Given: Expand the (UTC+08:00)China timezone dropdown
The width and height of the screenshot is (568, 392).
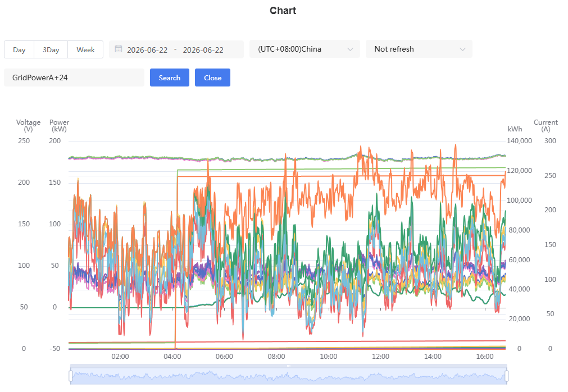Looking at the screenshot, I should coord(305,49).
